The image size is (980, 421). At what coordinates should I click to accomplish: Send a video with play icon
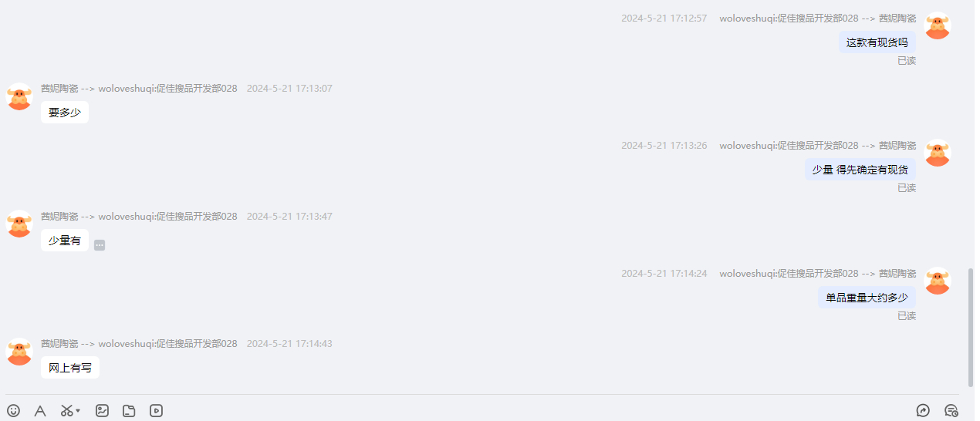[156, 411]
